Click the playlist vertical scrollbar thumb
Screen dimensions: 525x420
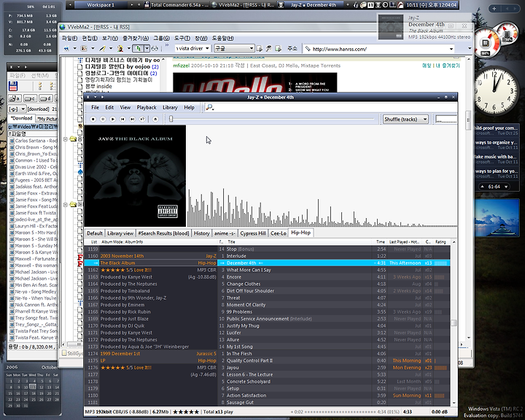pos(454,323)
